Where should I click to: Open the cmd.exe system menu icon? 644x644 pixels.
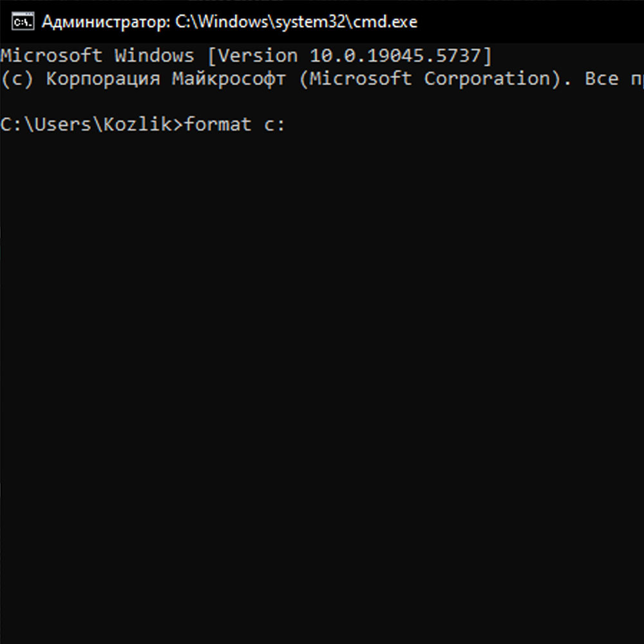click(23, 21)
